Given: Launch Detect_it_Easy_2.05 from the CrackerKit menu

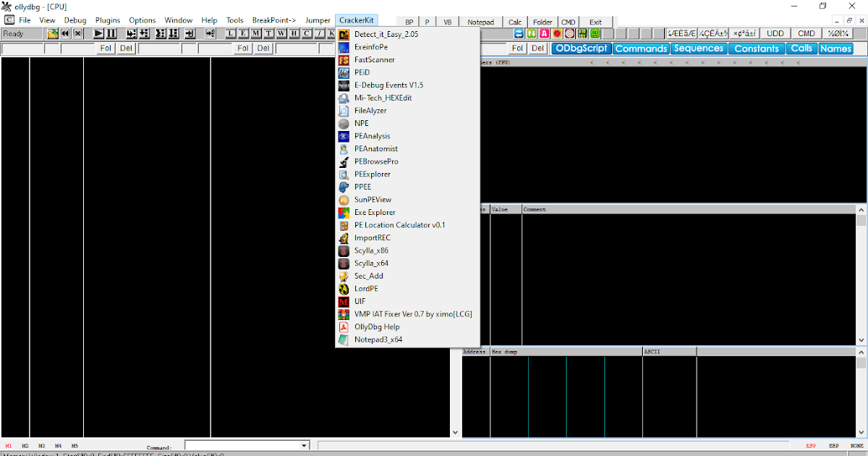Looking at the screenshot, I should point(407,34).
